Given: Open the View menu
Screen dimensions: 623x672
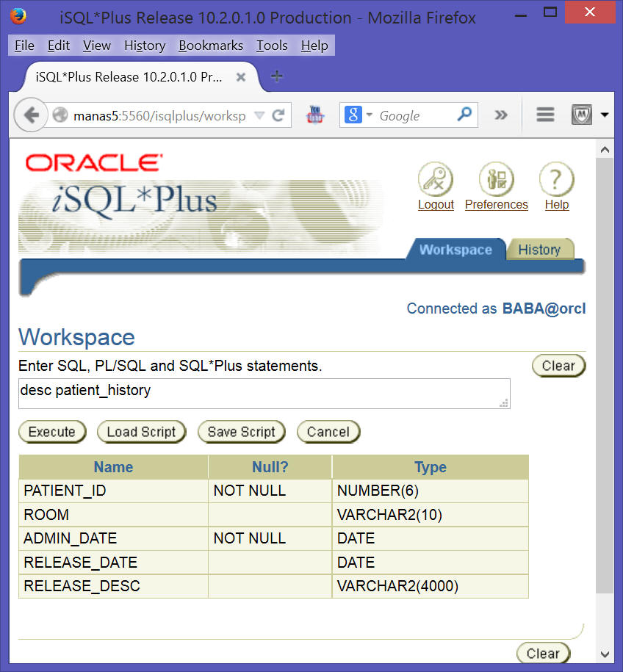Looking at the screenshot, I should 97,46.
